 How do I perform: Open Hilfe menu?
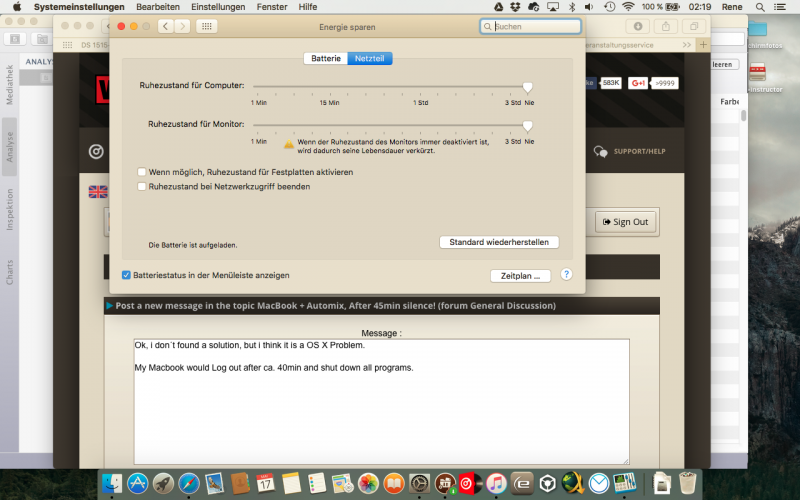click(308, 7)
